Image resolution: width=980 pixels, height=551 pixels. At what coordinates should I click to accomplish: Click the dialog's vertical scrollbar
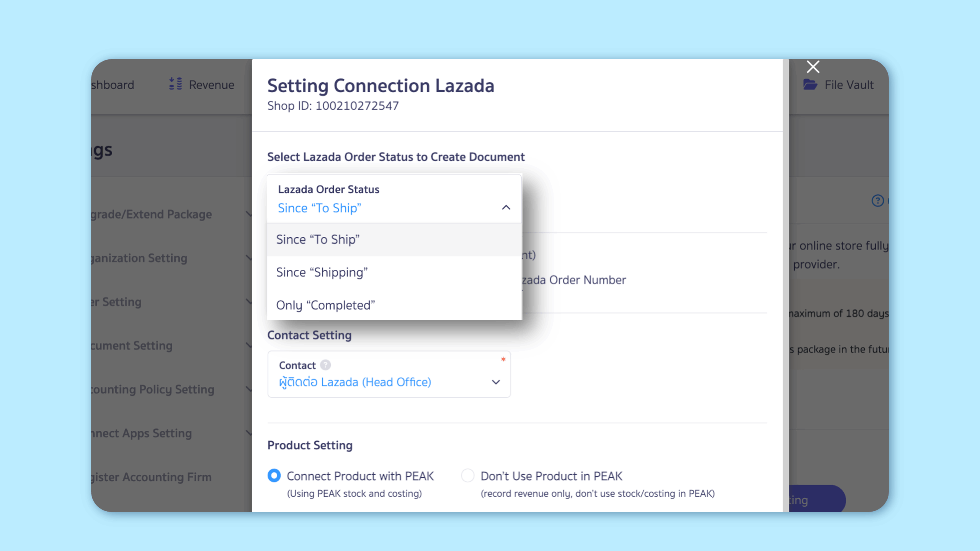[x=786, y=268]
